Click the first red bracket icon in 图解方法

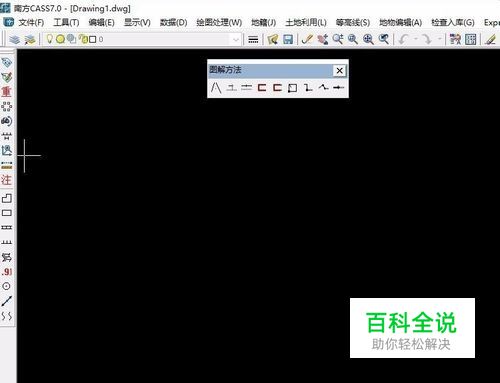(262, 88)
